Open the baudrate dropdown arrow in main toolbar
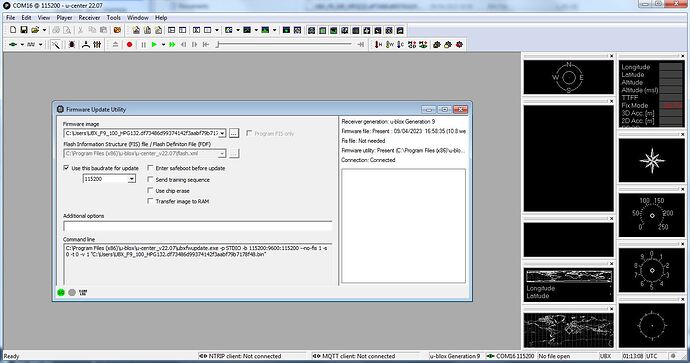690x363 pixels. pyautogui.click(x=40, y=44)
